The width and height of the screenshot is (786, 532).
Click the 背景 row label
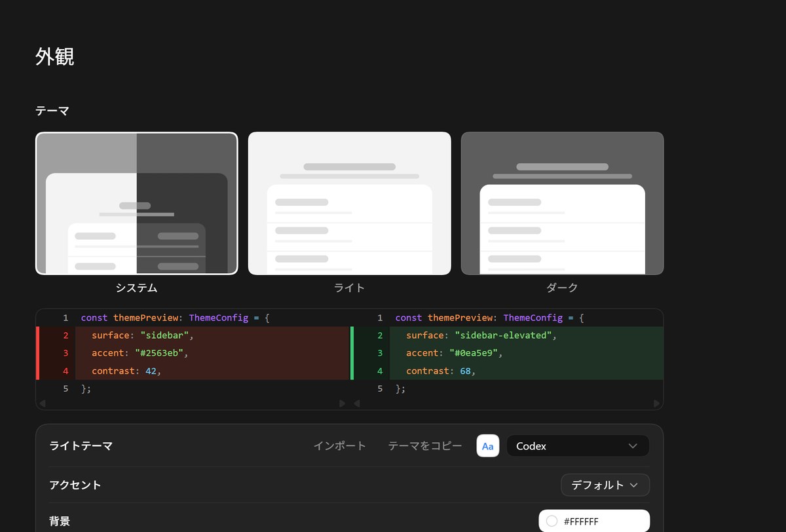tap(60, 522)
